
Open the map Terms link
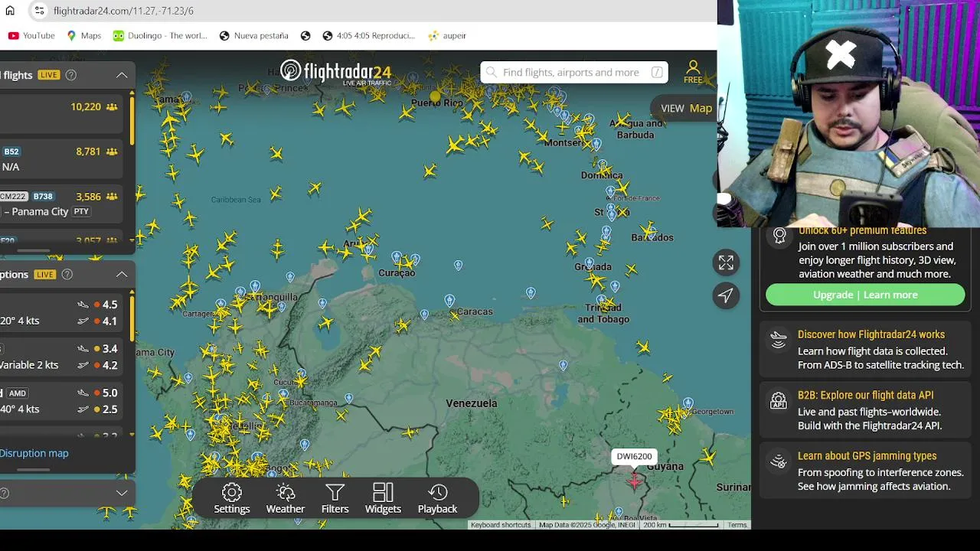point(737,525)
